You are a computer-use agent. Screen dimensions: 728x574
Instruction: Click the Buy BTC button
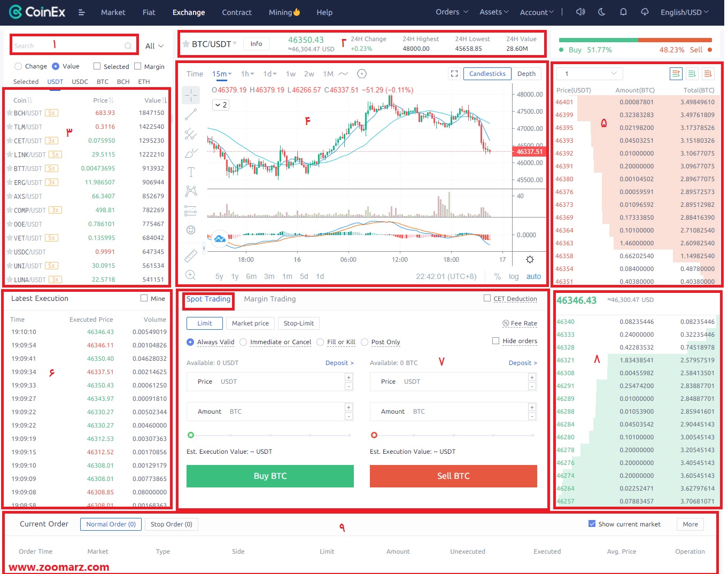(270, 476)
